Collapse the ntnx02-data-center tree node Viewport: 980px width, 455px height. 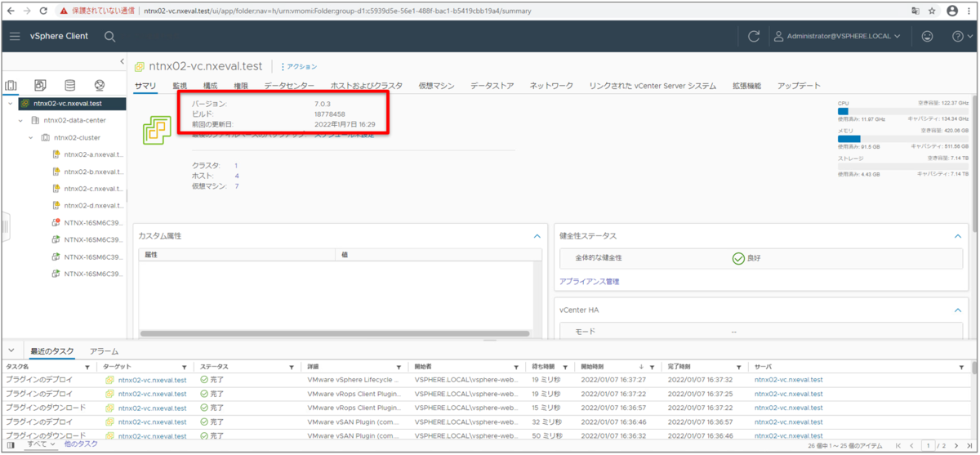[x=20, y=120]
